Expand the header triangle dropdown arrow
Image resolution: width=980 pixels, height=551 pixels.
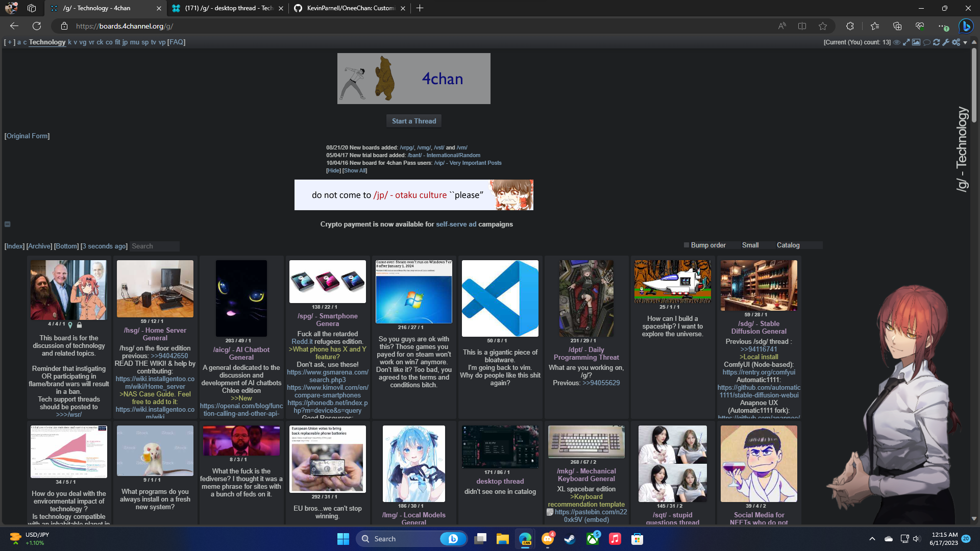965,43
